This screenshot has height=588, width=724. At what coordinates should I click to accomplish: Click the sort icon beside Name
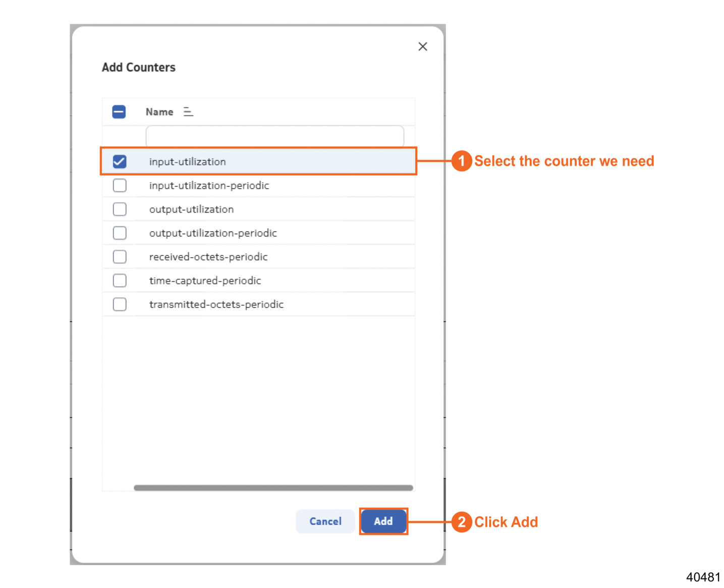188,112
